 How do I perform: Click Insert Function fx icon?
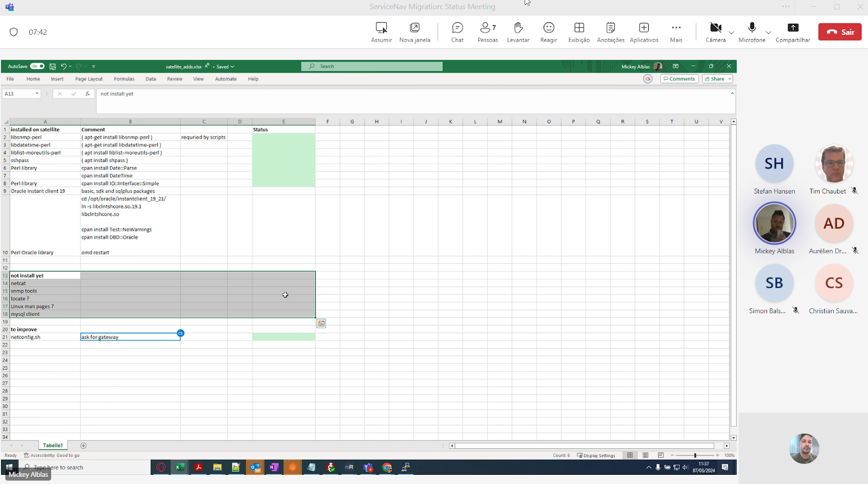click(87, 94)
